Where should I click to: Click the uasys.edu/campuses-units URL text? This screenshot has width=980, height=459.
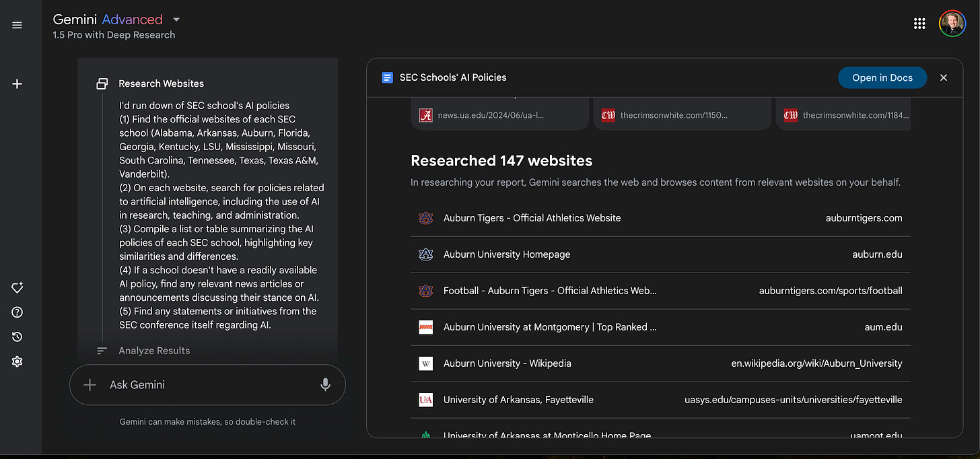pyautogui.click(x=794, y=400)
